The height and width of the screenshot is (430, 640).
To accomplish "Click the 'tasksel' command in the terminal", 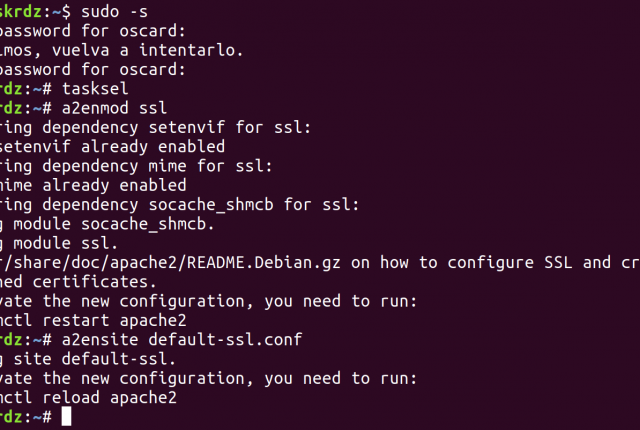I will [x=95, y=89].
